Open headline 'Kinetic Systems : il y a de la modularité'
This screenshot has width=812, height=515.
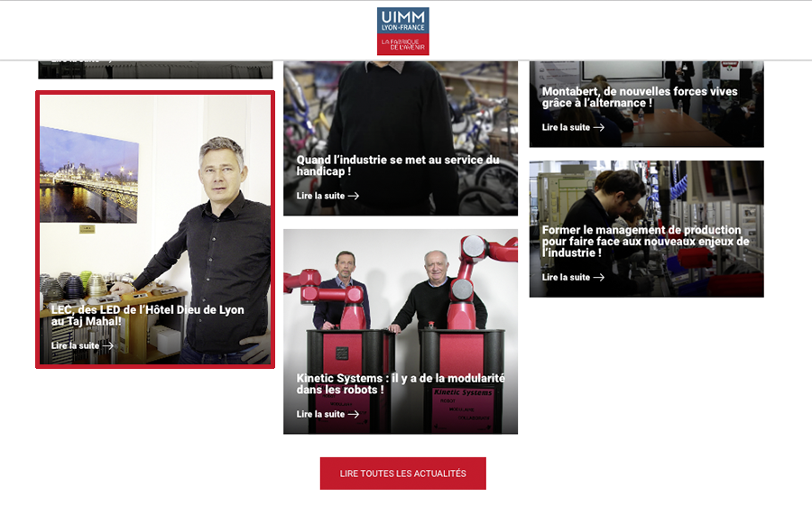[x=401, y=383]
